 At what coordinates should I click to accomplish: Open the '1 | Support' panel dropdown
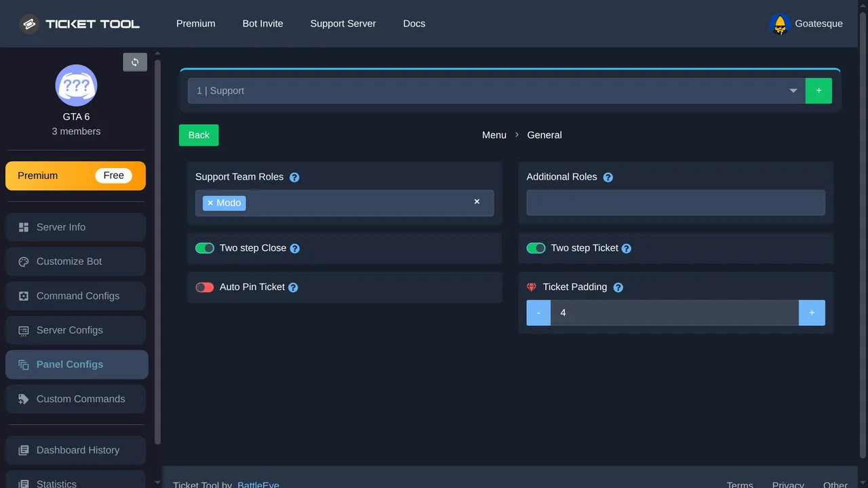(x=496, y=91)
